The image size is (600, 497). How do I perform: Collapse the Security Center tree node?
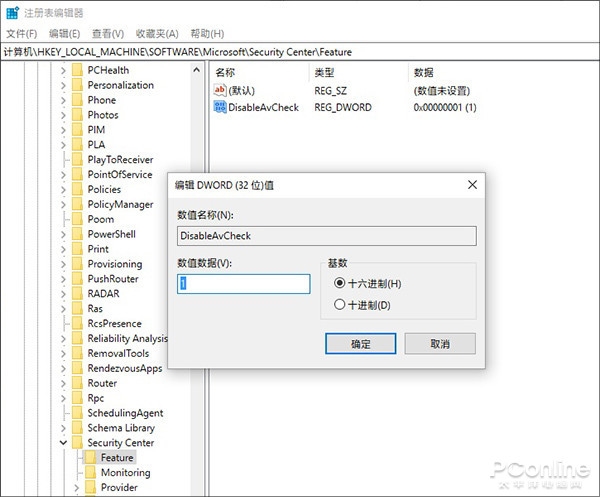tap(63, 443)
